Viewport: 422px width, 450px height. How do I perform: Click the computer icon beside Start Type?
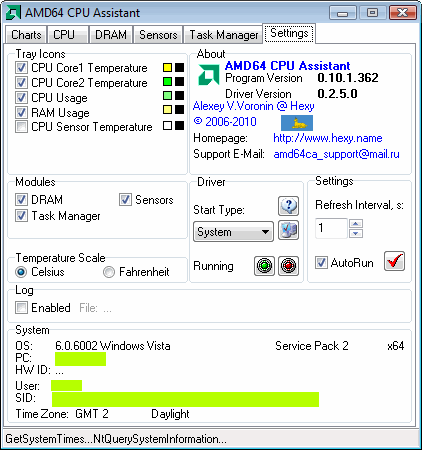pyautogui.click(x=288, y=230)
